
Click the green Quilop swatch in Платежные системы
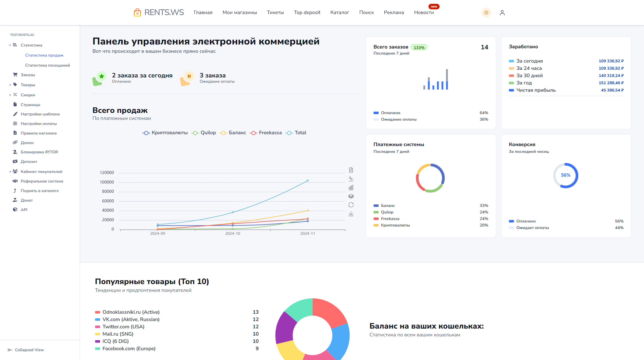point(376,212)
